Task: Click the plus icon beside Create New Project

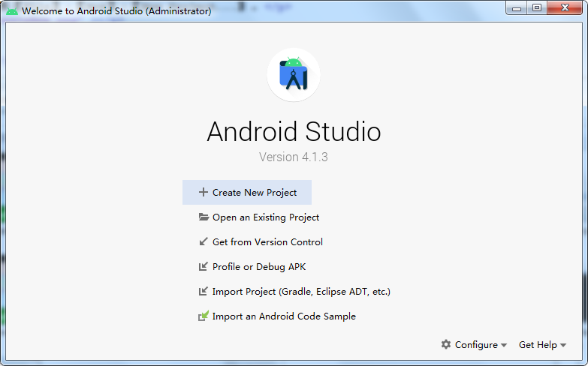Action: click(204, 192)
